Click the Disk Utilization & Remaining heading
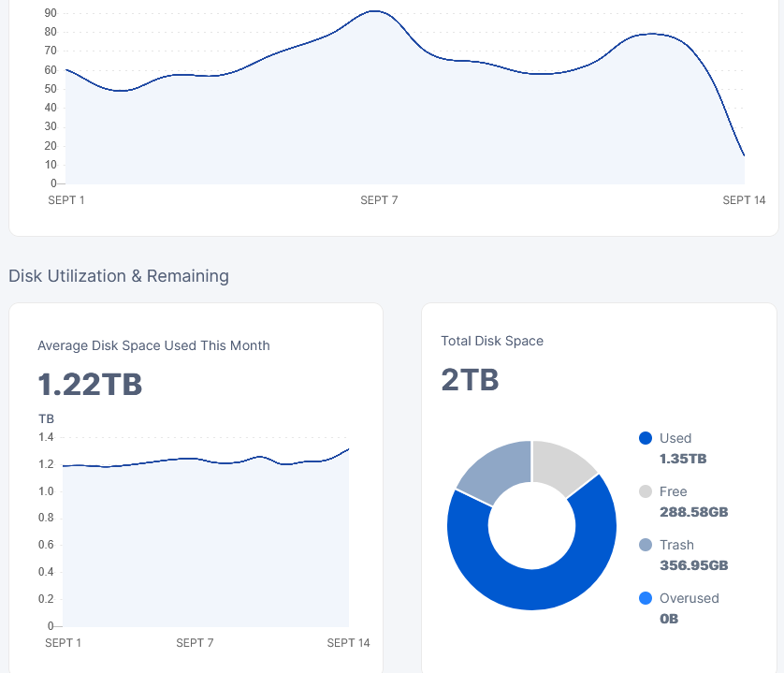This screenshot has width=784, height=673. [119, 276]
